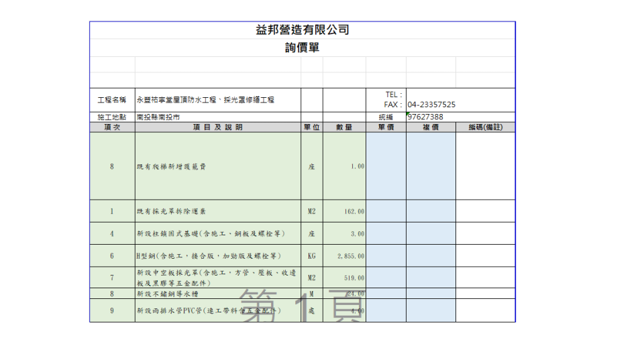This screenshot has width=644, height=362.
Task: Select the 工程名稱 label cell
Action: [x=112, y=100]
